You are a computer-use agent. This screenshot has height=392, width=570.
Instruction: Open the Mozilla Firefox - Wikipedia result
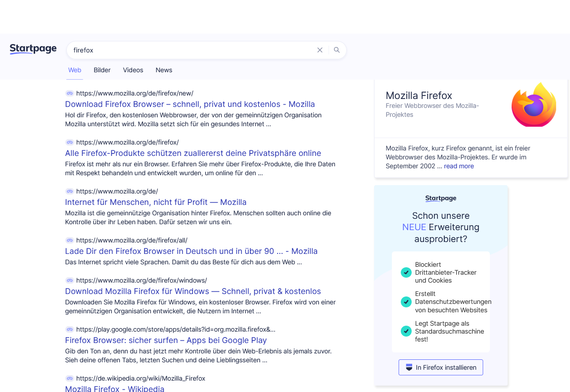[x=115, y=389]
